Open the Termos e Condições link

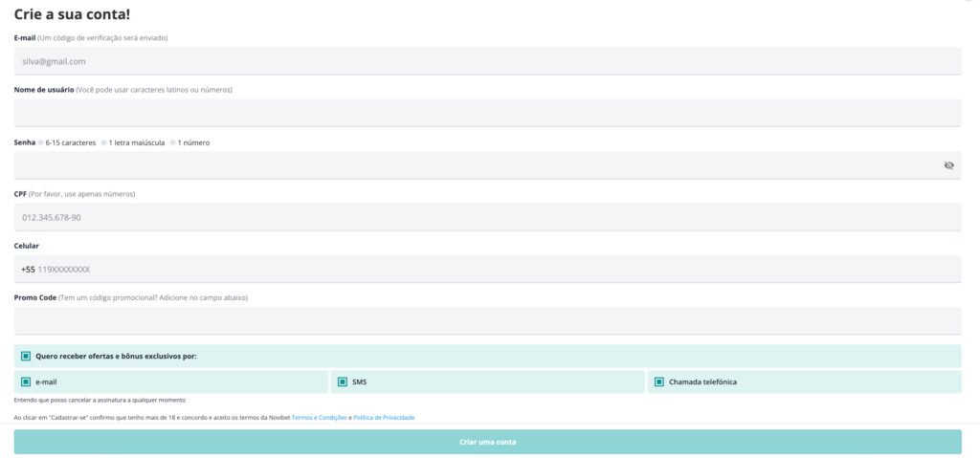(x=320, y=418)
